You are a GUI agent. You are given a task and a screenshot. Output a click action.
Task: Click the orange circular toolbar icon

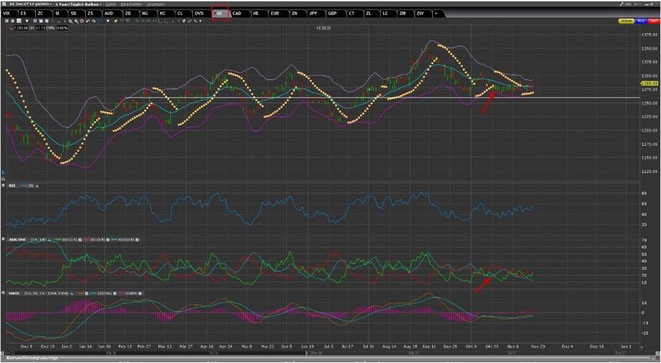(82, 21)
